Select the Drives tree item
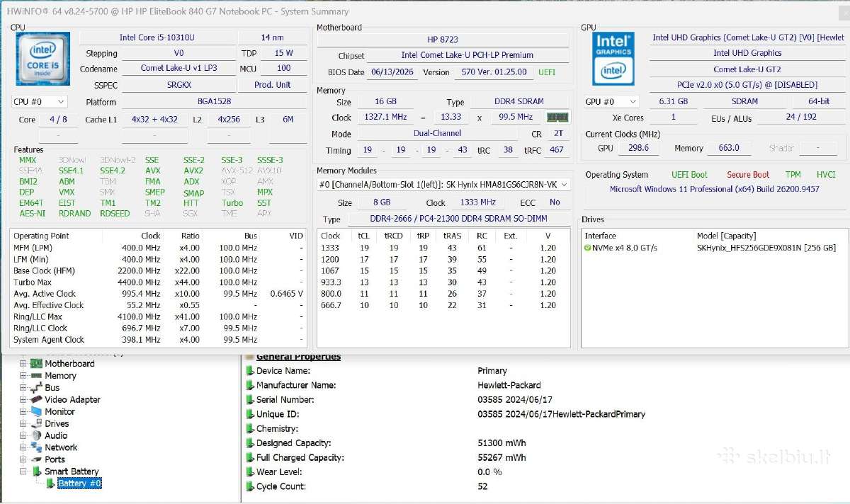The image size is (850, 504). [57, 423]
